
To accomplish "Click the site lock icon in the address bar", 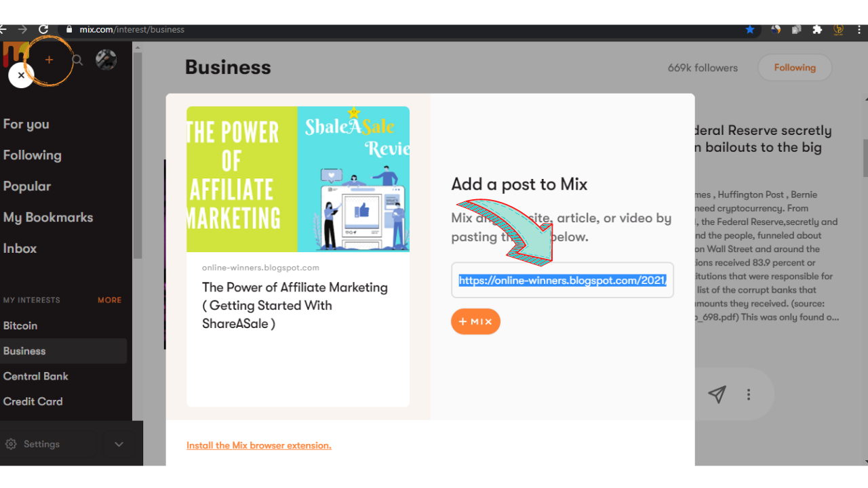I will coord(68,29).
